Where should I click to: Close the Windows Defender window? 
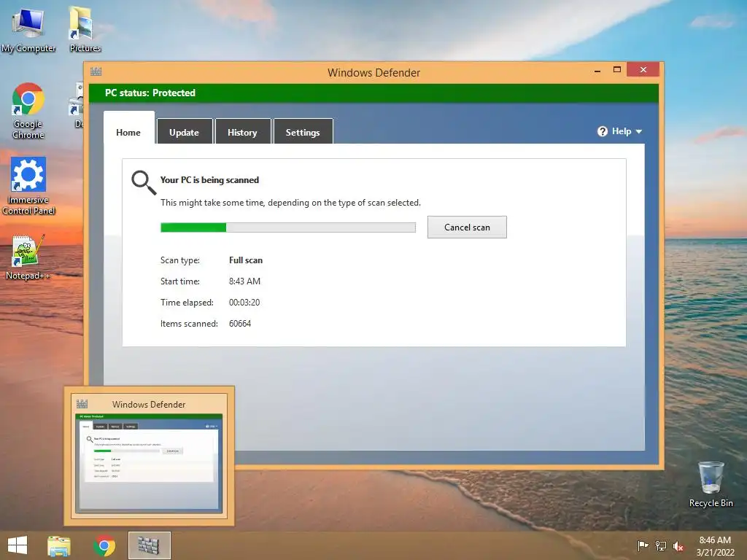(643, 69)
